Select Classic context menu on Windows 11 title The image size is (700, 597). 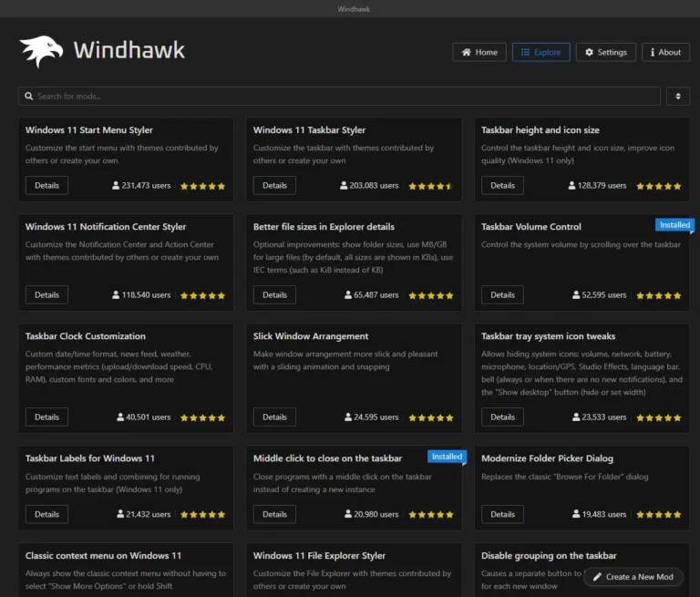103,555
